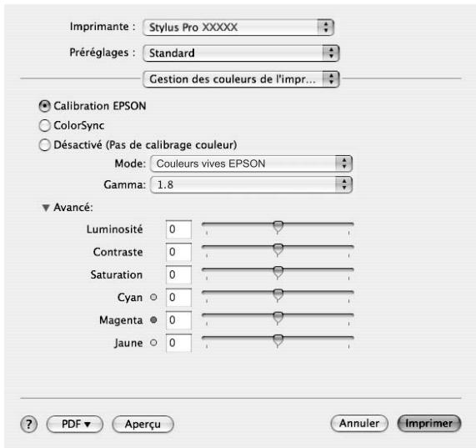Open the Gestion des couleurs pane menu

tap(241, 79)
